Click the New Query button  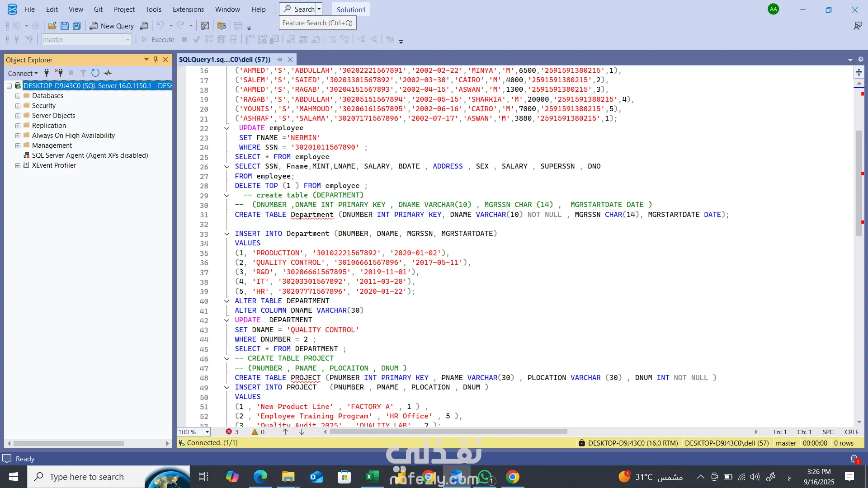112,26
